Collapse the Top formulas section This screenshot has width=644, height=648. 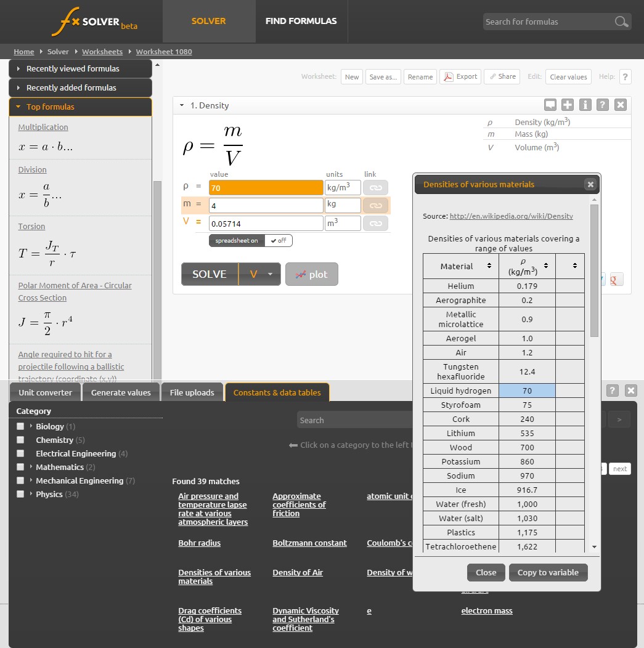80,107
